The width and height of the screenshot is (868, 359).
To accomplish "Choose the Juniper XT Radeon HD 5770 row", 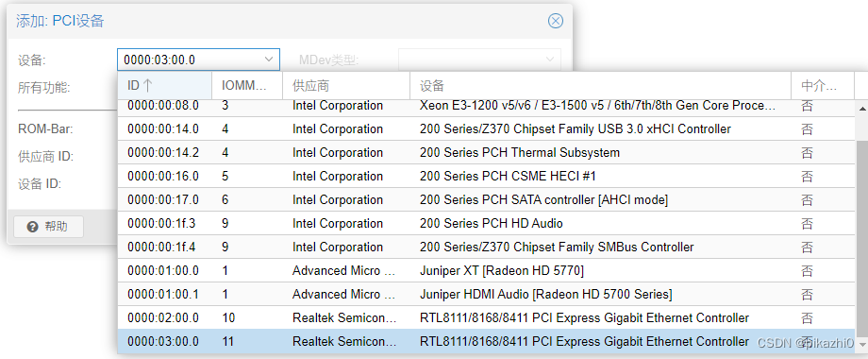I will pyautogui.click(x=486, y=271).
